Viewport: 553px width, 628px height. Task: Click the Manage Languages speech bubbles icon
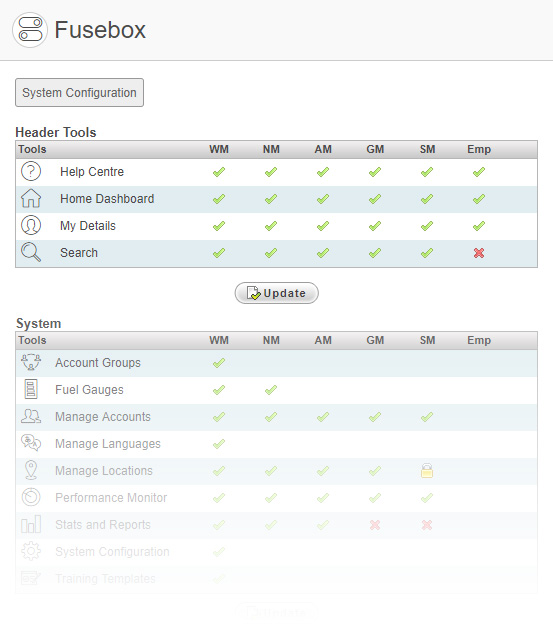tap(31, 443)
